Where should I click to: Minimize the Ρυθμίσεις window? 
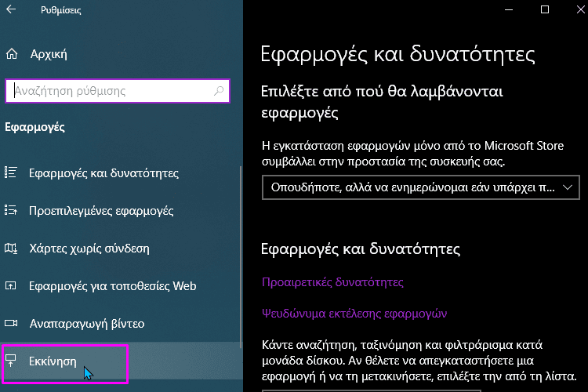click(x=509, y=9)
